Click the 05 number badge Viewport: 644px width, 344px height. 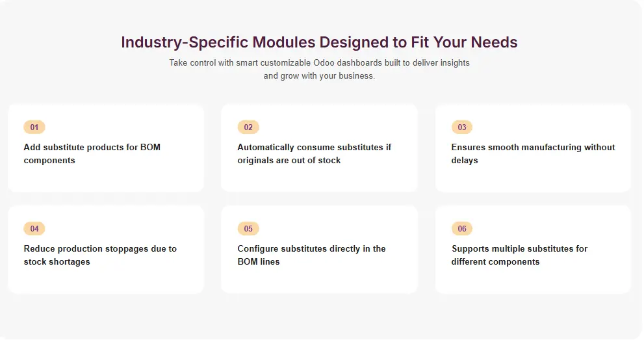coord(248,228)
